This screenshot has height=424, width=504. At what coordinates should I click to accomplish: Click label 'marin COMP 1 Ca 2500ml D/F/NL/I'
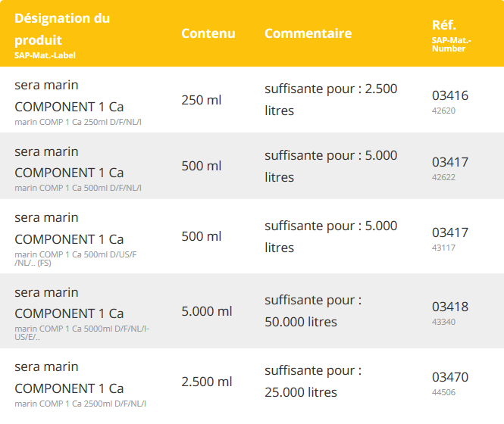pos(80,404)
